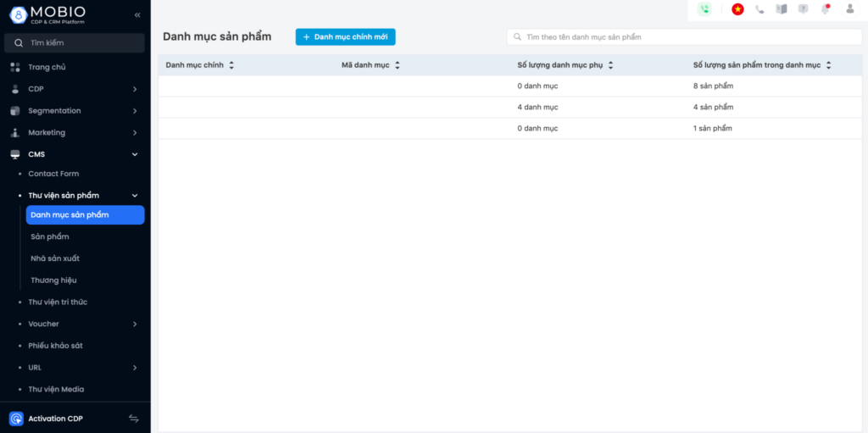Viewport: 868px width, 433px height.
Task: Open the documentation book icon
Action: coord(782,9)
